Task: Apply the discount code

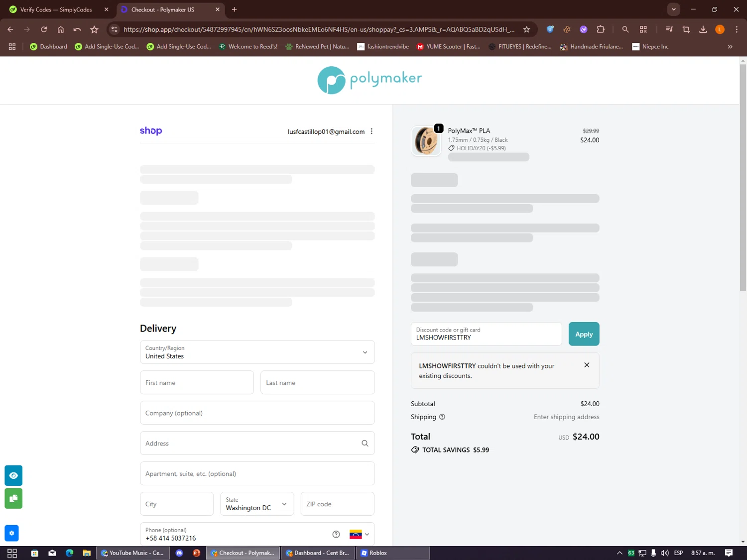Action: click(x=584, y=334)
